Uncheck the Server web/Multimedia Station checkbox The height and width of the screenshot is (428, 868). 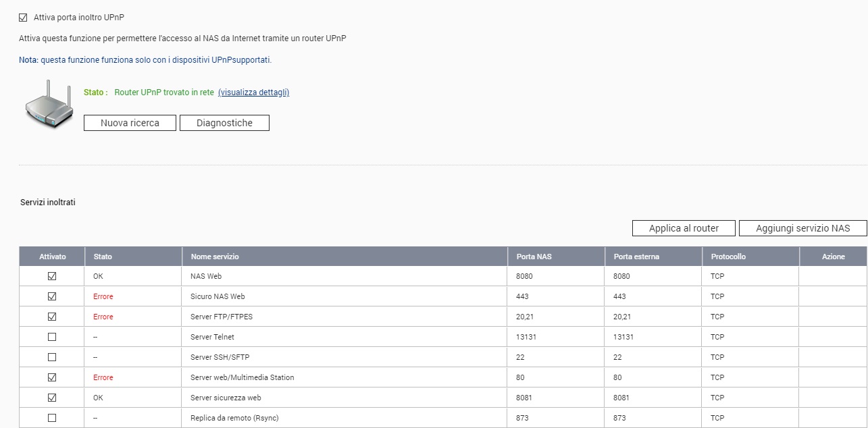(x=52, y=377)
